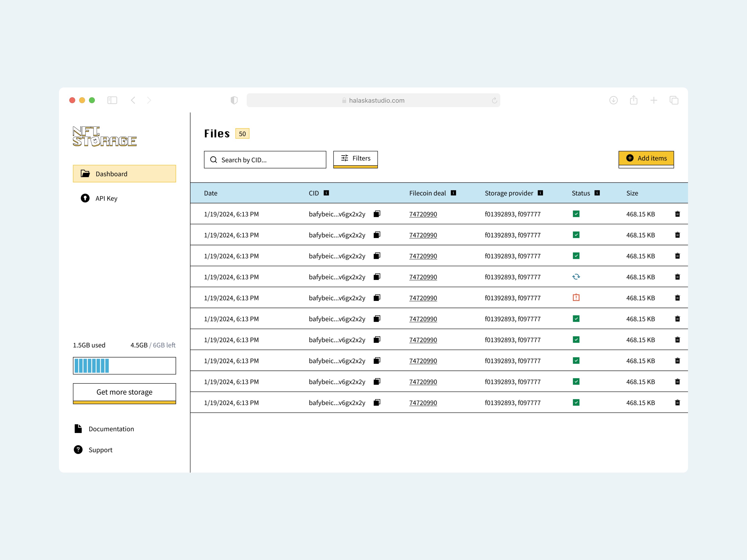View the Status column info icon

pos(597,193)
